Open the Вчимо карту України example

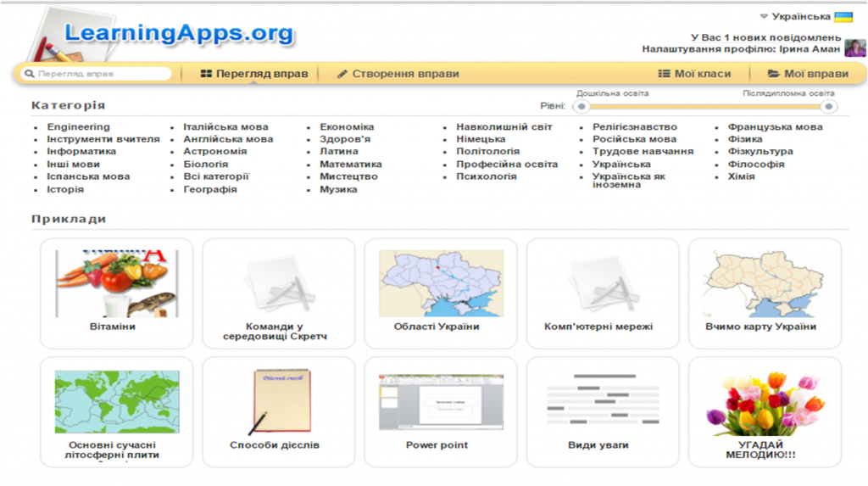[765, 293]
